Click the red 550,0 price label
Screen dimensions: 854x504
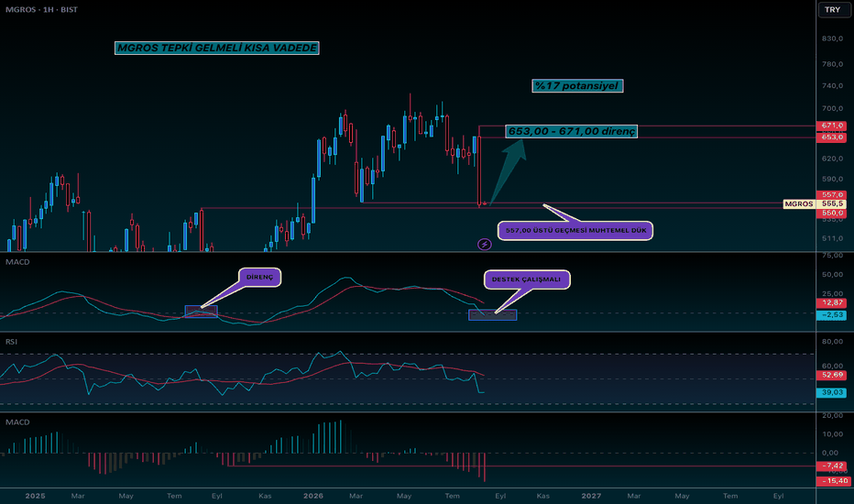tap(831, 213)
